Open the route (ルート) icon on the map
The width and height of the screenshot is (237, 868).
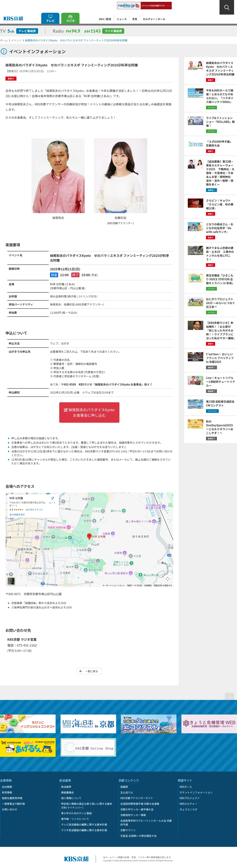point(52,500)
